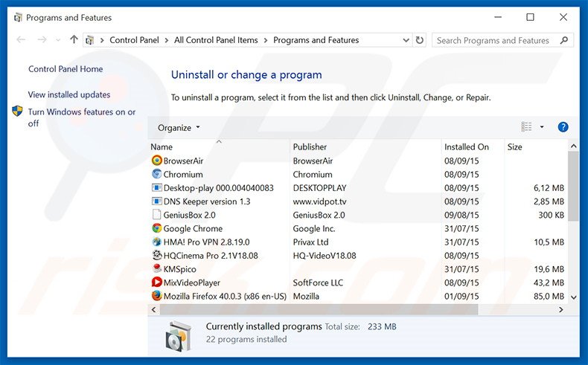
Task: Click the KMSpico red button icon
Action: tap(157, 268)
